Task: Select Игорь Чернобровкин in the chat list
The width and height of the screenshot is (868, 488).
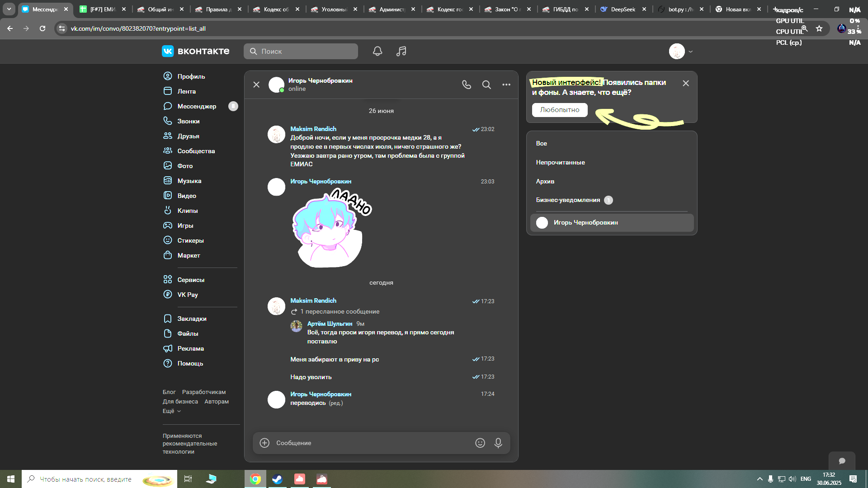Action: point(612,222)
